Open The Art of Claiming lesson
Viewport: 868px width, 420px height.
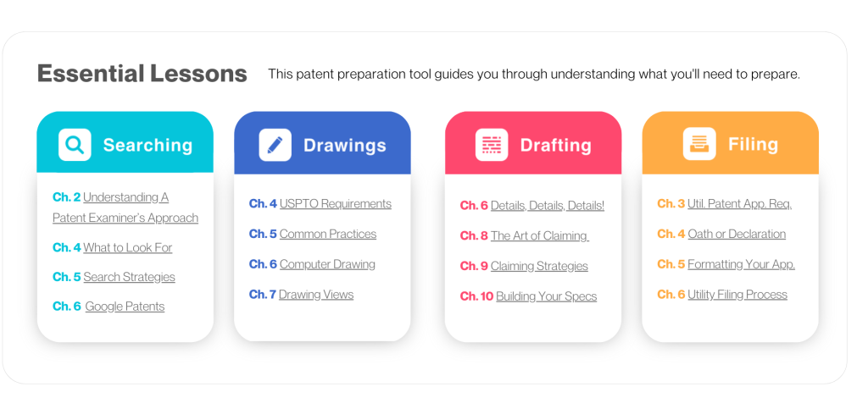pos(539,235)
